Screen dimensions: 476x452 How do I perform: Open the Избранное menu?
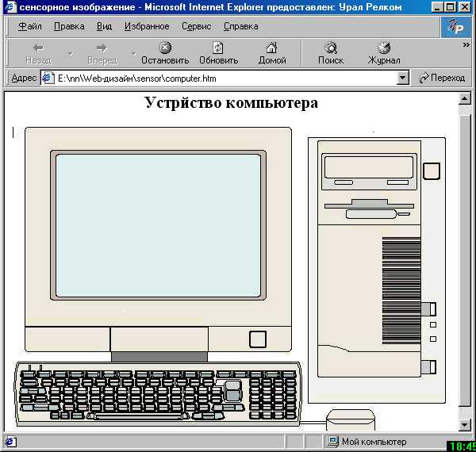(147, 26)
